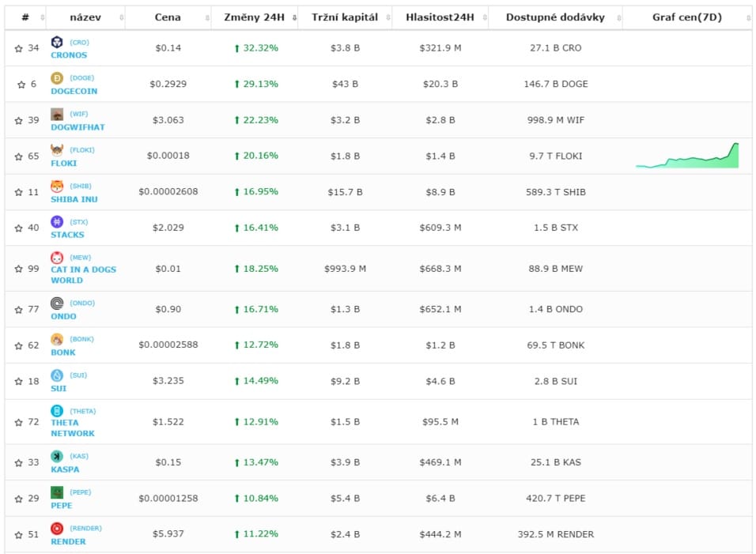Image resolution: width=756 pixels, height=554 pixels.
Task: Click the Cronos 32.32% change value
Action: (x=256, y=48)
